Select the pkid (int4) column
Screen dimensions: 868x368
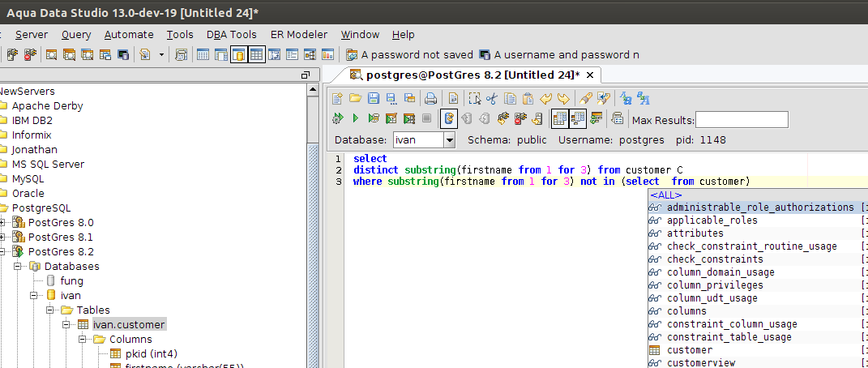[x=151, y=353]
